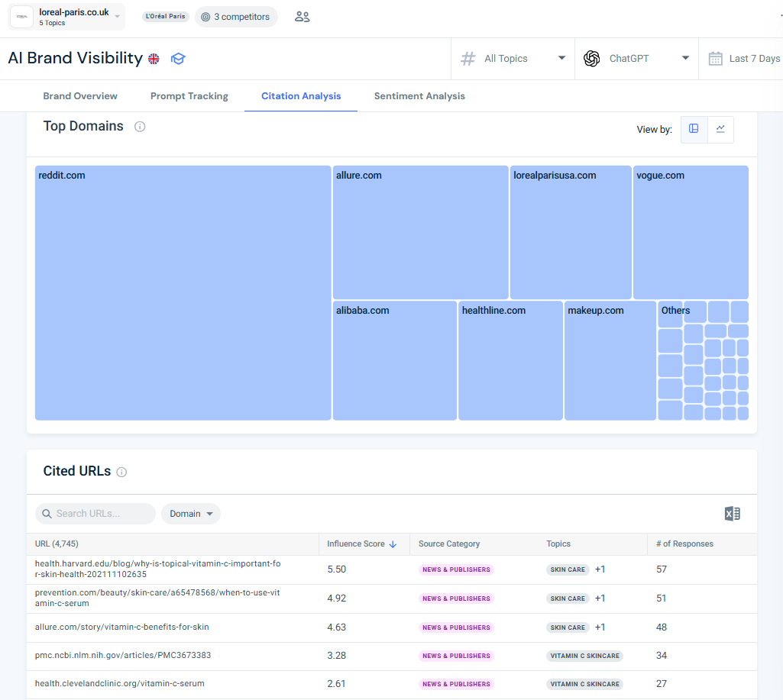Open the health.harvard.edu vitamin C URL
Screen dimensions: 783x700
158,569
